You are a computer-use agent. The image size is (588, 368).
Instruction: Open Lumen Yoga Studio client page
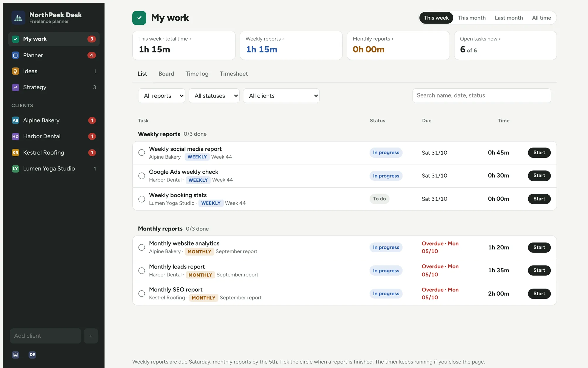coord(54,169)
